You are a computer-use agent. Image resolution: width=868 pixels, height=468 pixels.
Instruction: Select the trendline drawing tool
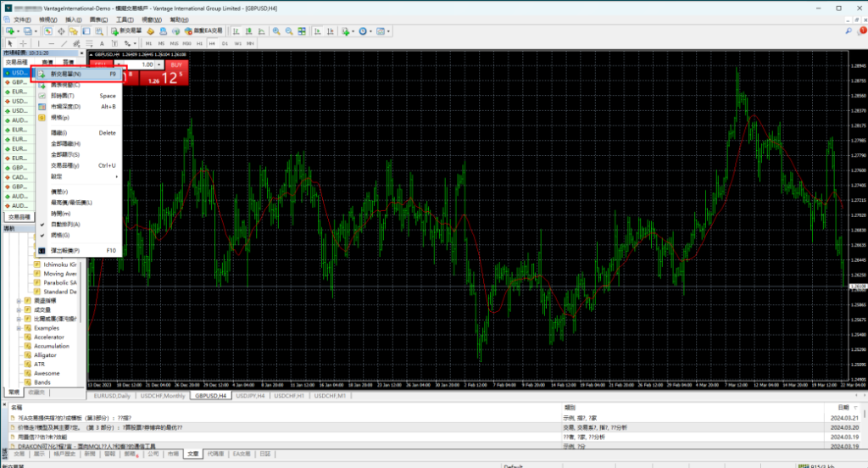click(x=64, y=42)
